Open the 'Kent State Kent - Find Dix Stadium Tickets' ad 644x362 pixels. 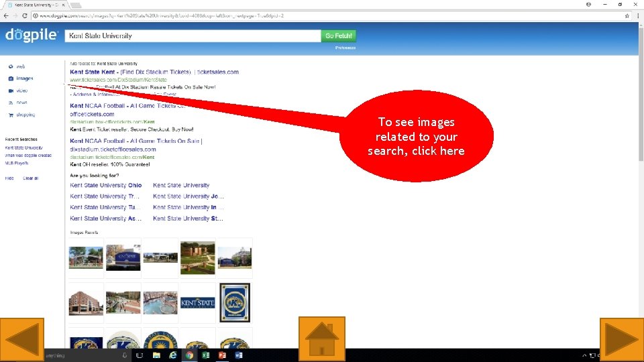[x=154, y=72]
